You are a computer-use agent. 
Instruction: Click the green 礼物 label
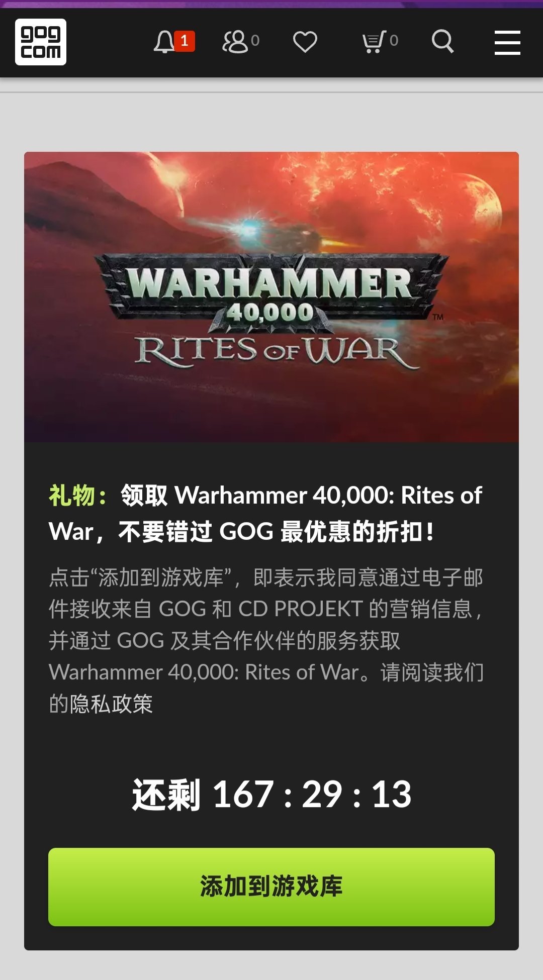[78, 496]
